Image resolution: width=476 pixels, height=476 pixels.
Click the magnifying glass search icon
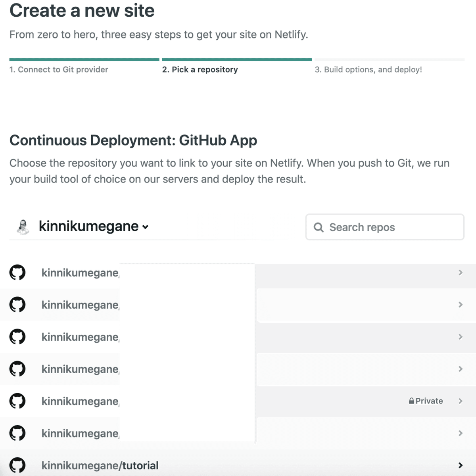coord(319,227)
